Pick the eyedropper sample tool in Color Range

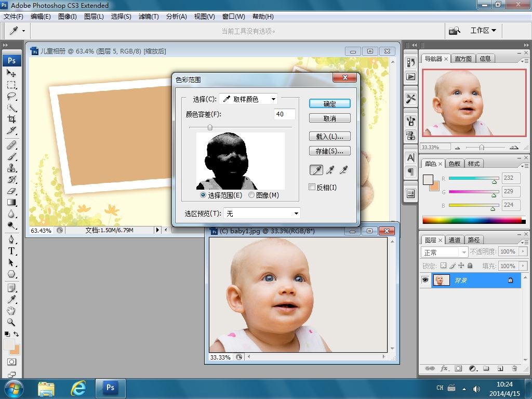[x=316, y=170]
